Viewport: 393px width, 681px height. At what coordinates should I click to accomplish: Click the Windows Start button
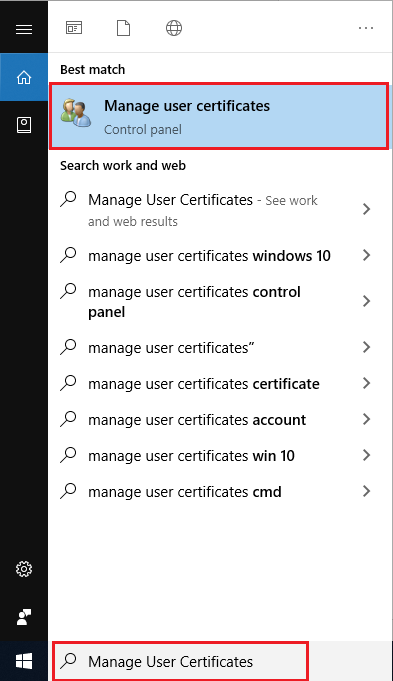pos(24,661)
